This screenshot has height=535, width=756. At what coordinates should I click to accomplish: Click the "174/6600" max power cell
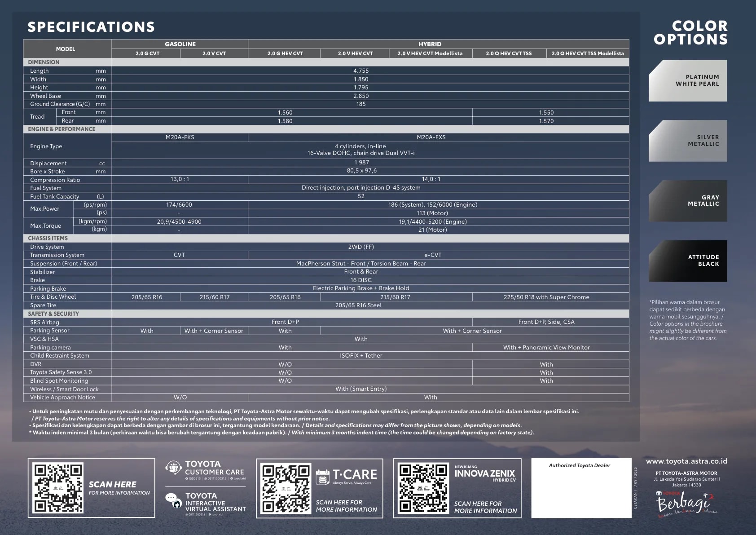pyautogui.click(x=179, y=205)
